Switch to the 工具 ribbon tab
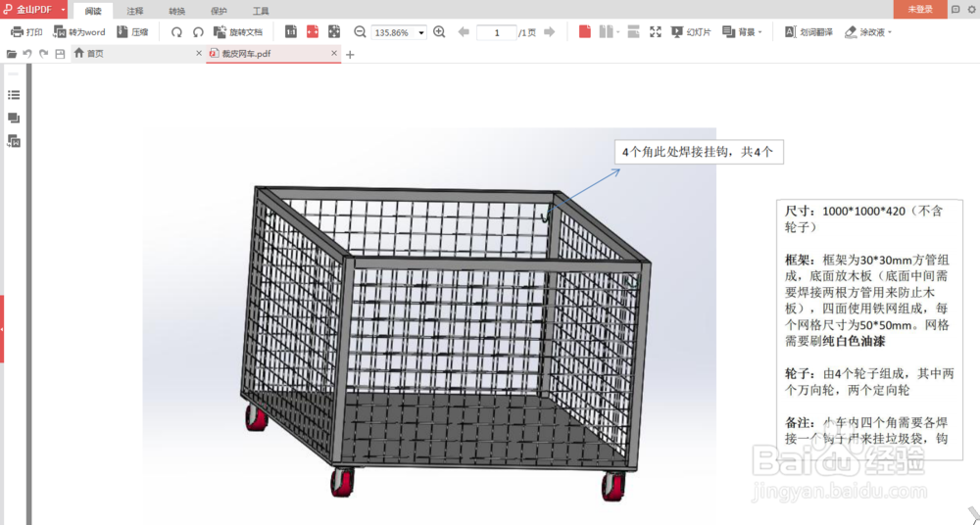 coord(261,11)
